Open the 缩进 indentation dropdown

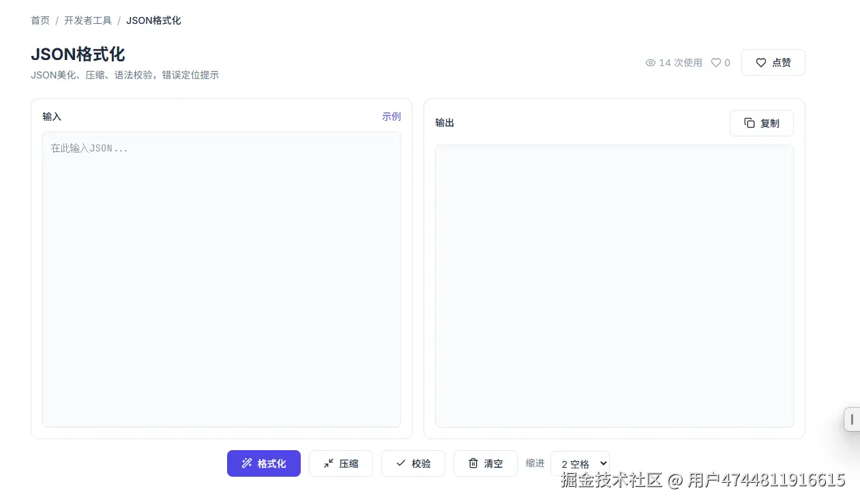[x=580, y=463]
